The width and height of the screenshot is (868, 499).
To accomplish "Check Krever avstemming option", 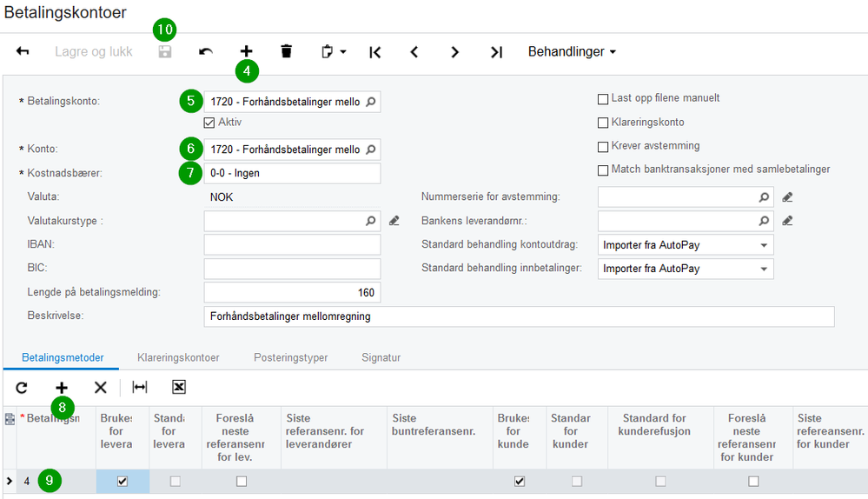I will point(603,146).
